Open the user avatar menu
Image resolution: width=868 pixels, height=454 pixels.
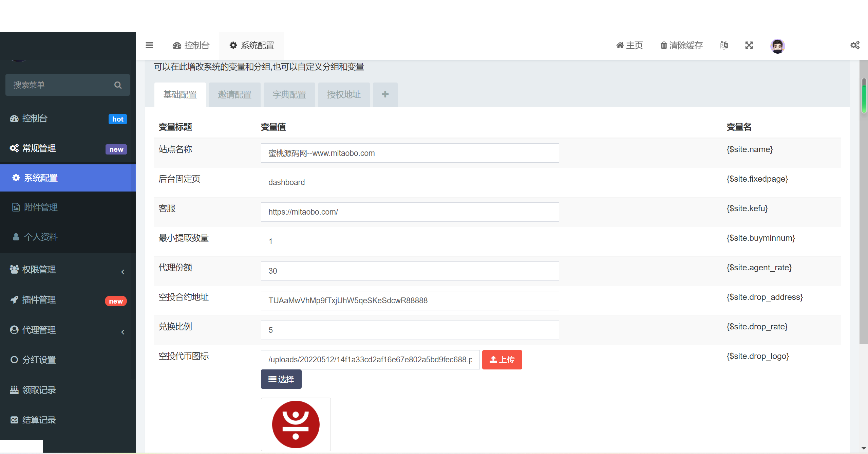pos(777,46)
